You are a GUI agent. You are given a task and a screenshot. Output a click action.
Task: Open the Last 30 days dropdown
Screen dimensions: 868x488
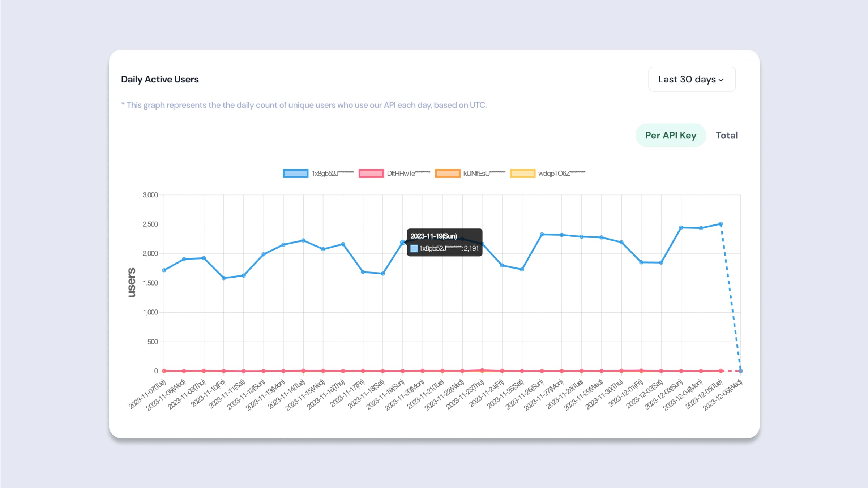point(692,79)
